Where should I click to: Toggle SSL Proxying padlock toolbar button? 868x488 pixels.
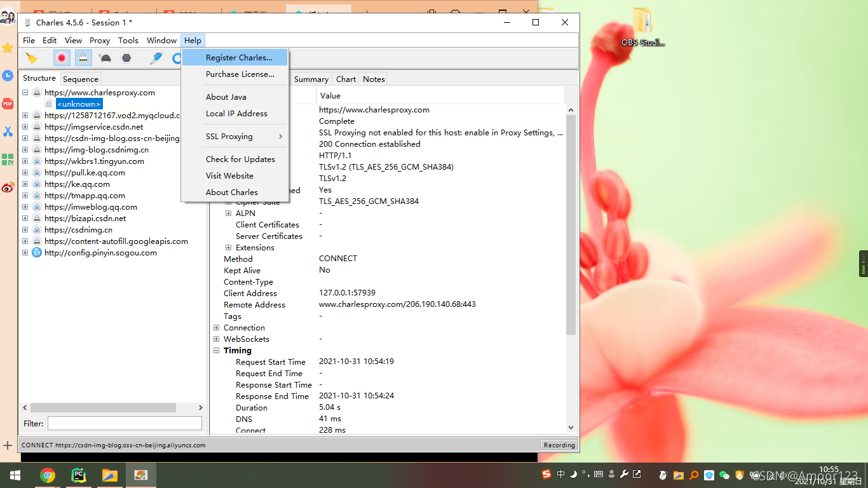(83, 58)
